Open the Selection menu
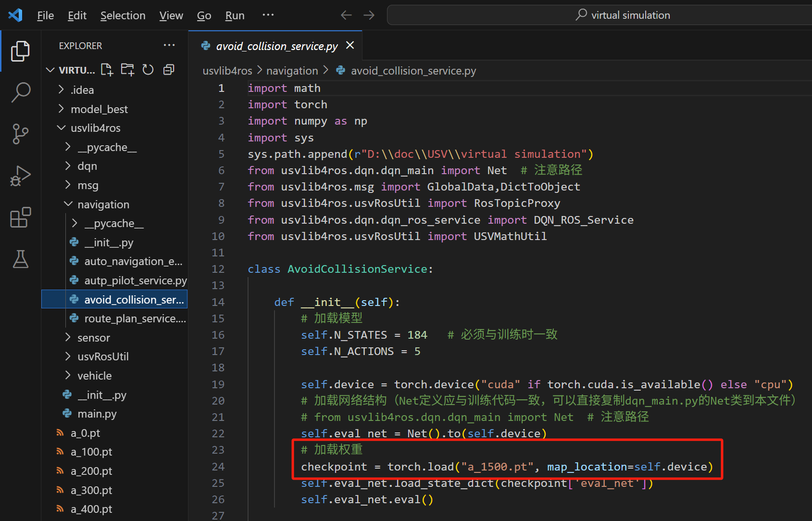The width and height of the screenshot is (812, 521). coord(123,15)
